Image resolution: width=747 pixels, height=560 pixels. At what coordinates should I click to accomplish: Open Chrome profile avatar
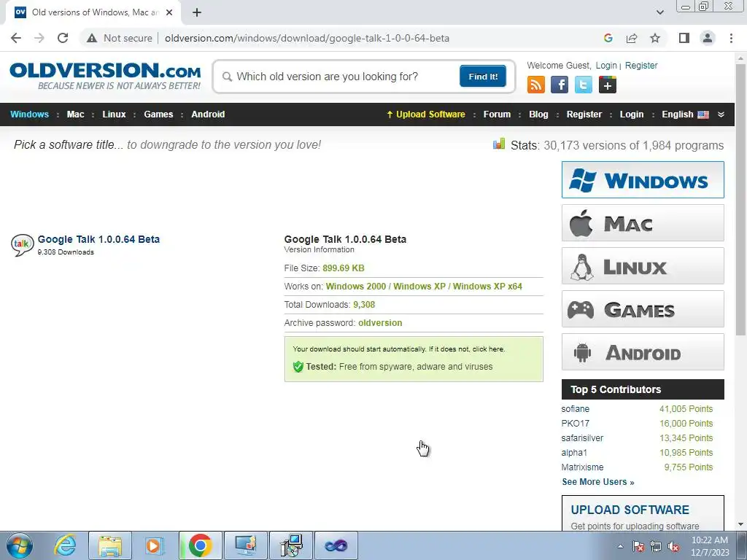708,38
